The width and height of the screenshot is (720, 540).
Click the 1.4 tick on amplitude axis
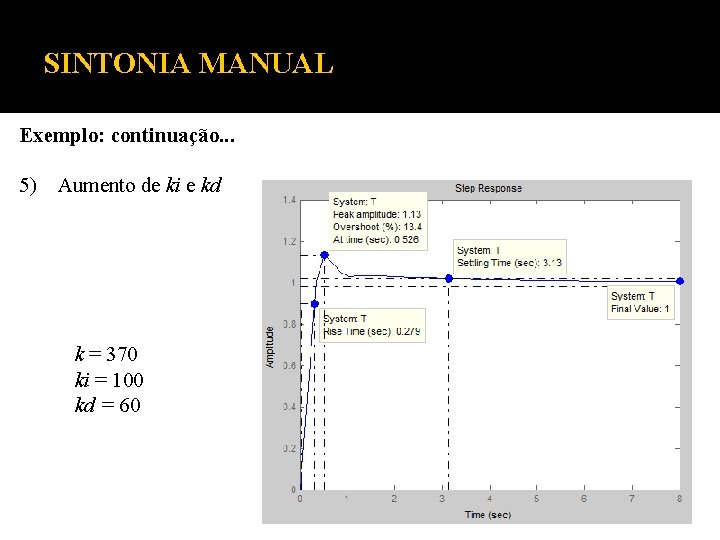point(289,200)
